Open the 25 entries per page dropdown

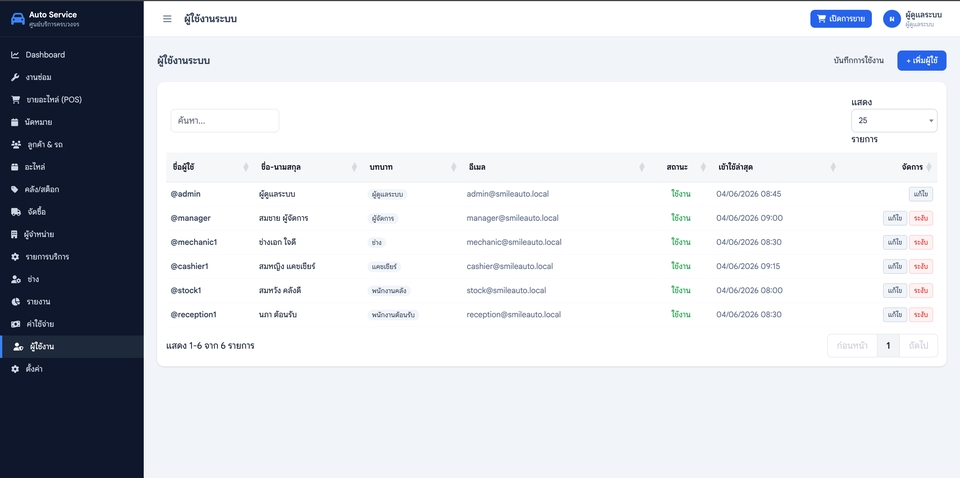(x=894, y=121)
